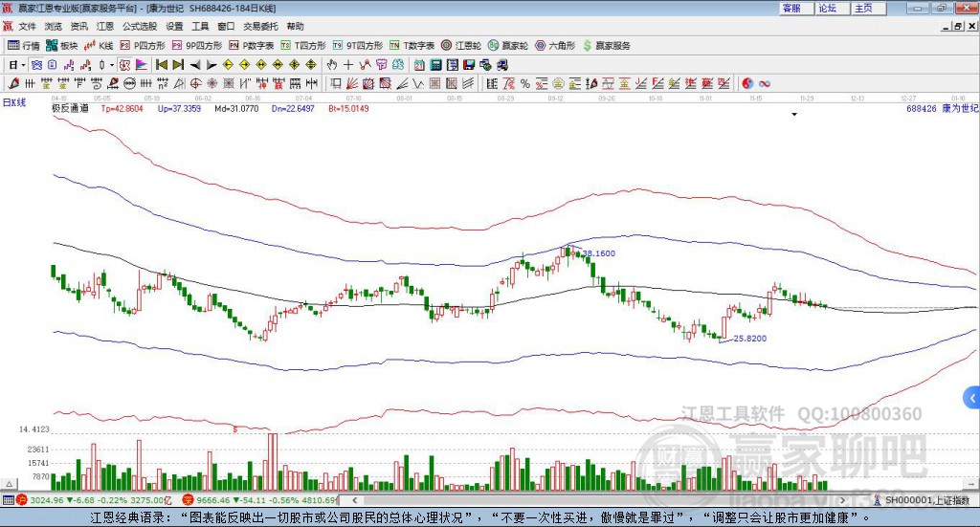Viewport: 980px width, 527px height.
Task: Switch to the K线 candlestick chart
Action: 99,46
